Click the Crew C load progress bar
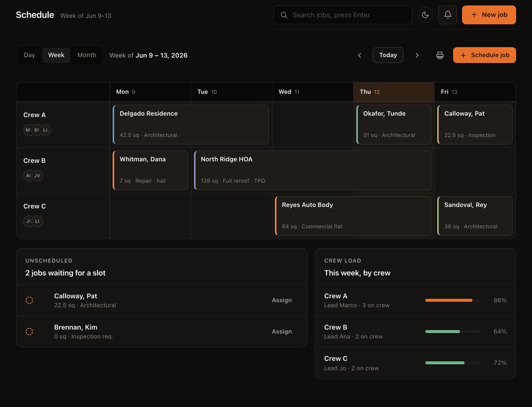Image resolution: width=532 pixels, height=407 pixels. click(452, 363)
